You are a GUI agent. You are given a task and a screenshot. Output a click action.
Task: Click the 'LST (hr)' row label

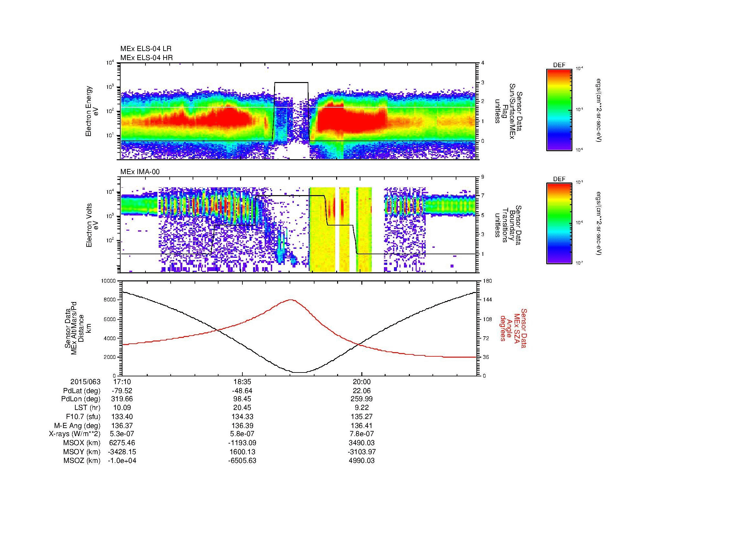[87, 408]
